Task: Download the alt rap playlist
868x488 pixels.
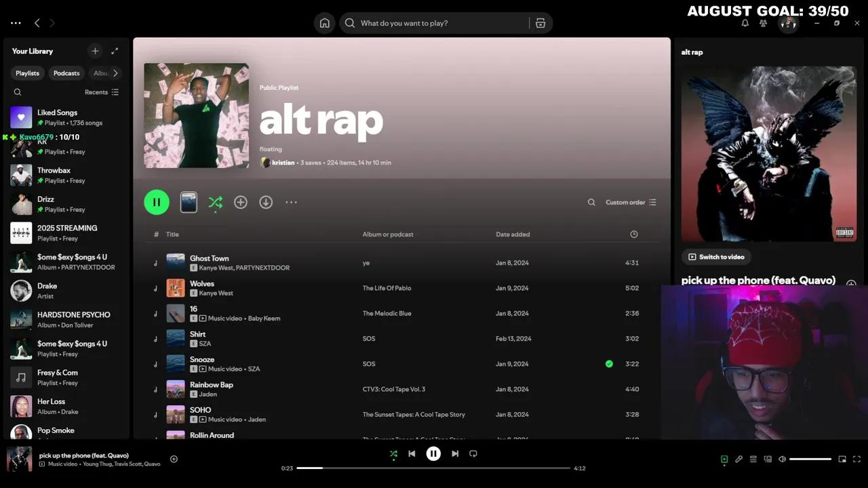Action: click(266, 202)
